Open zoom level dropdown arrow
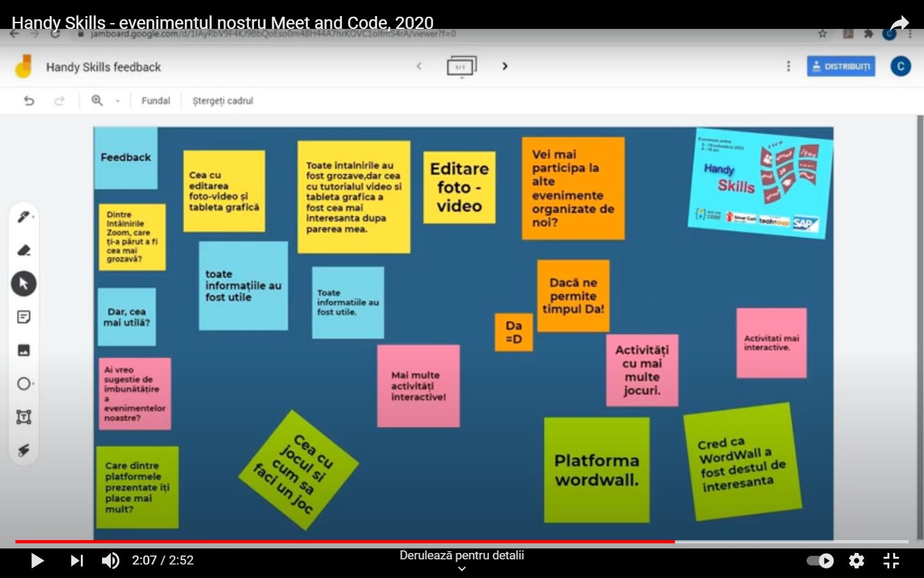Image resolution: width=924 pixels, height=578 pixels. [x=117, y=101]
